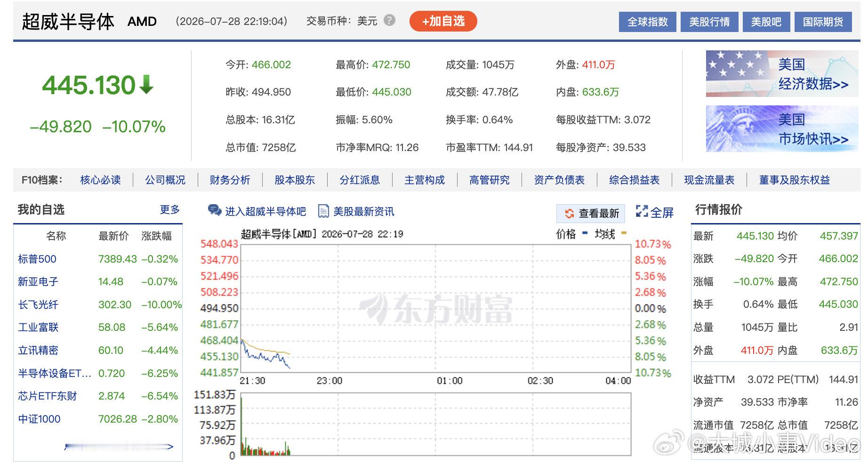Click the yellow 均线 legend marker
Image resolution: width=868 pixels, height=464 pixels.
tap(624, 232)
